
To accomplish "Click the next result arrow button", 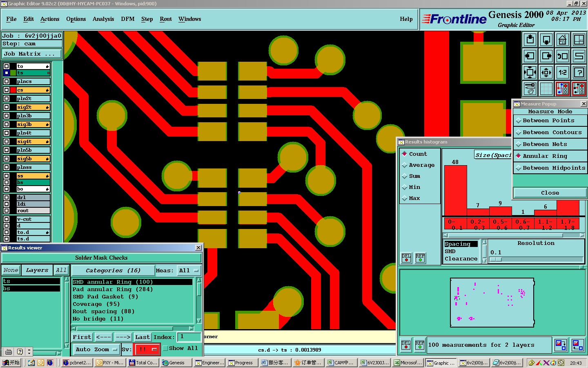I will point(123,337).
